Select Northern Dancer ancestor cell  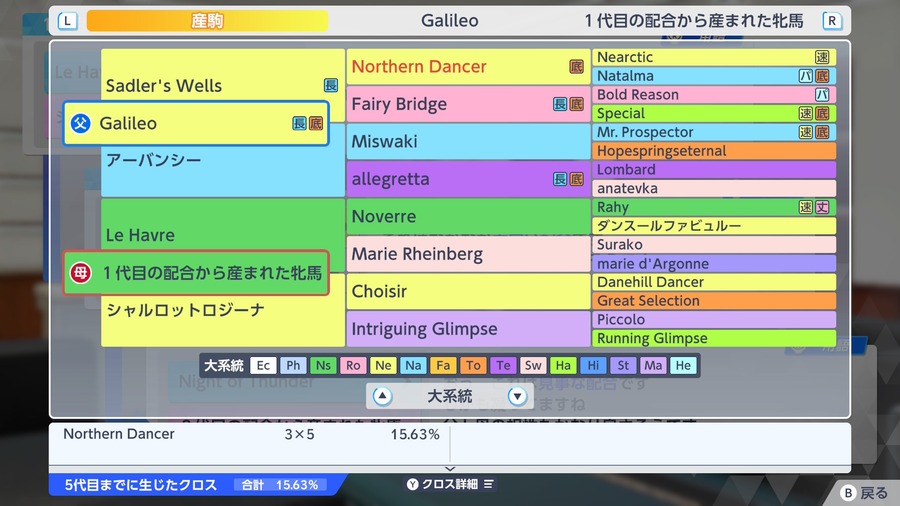click(x=468, y=67)
